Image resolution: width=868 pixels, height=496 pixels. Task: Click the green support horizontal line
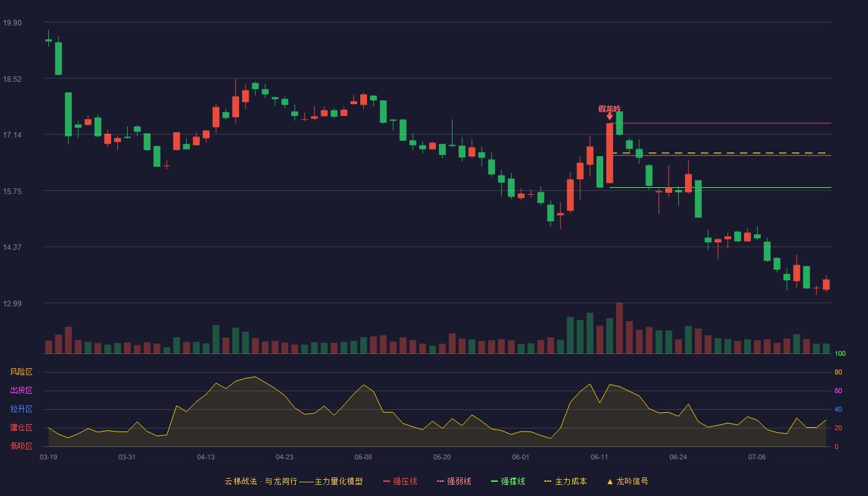click(720, 187)
